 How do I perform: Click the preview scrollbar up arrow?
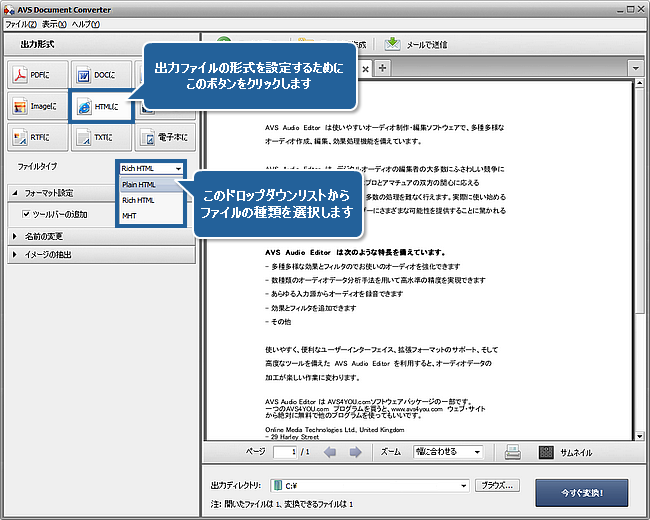coord(639,84)
